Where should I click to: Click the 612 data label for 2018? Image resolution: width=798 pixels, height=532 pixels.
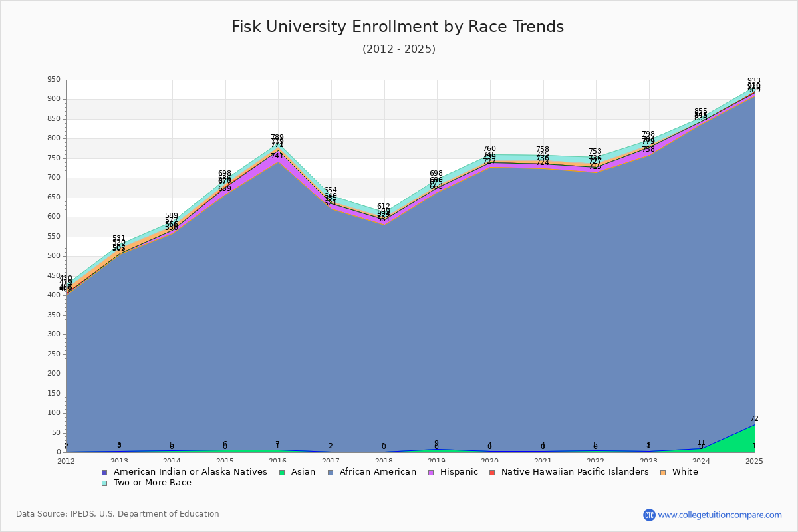(384, 207)
